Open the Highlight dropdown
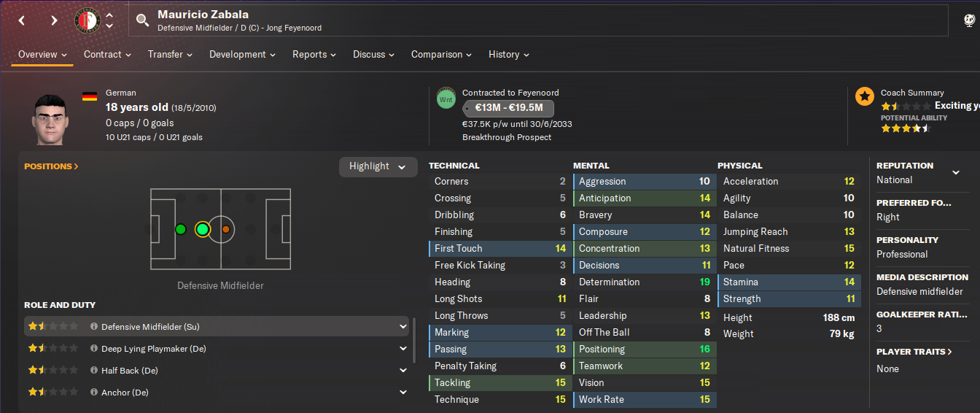Screen dimensions: 980x413 tap(378, 166)
